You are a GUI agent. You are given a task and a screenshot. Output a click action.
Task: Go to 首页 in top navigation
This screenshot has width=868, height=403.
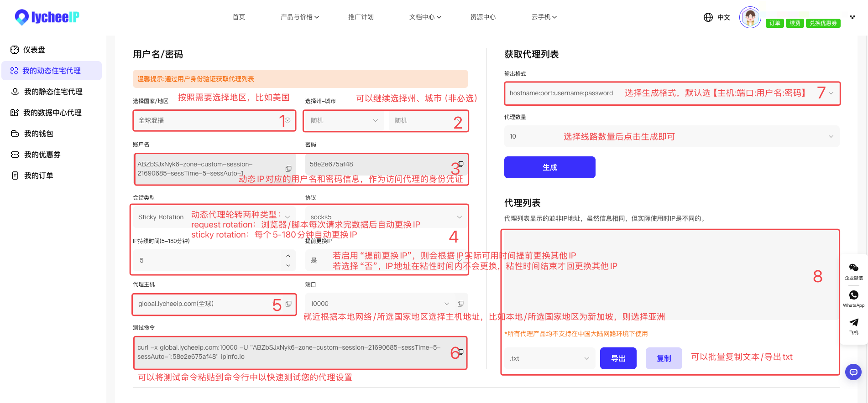[x=239, y=17]
